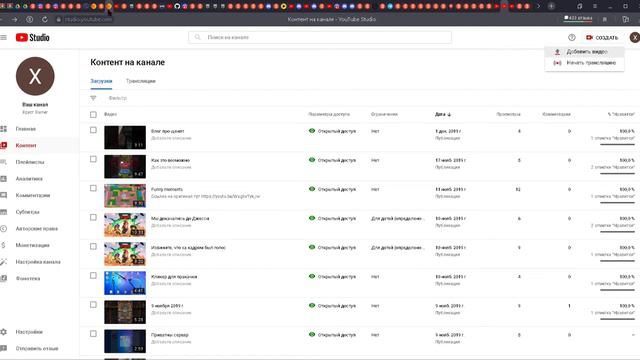Open the hamburger menu beside Studio logo
The height and width of the screenshot is (360, 640).
[4, 38]
